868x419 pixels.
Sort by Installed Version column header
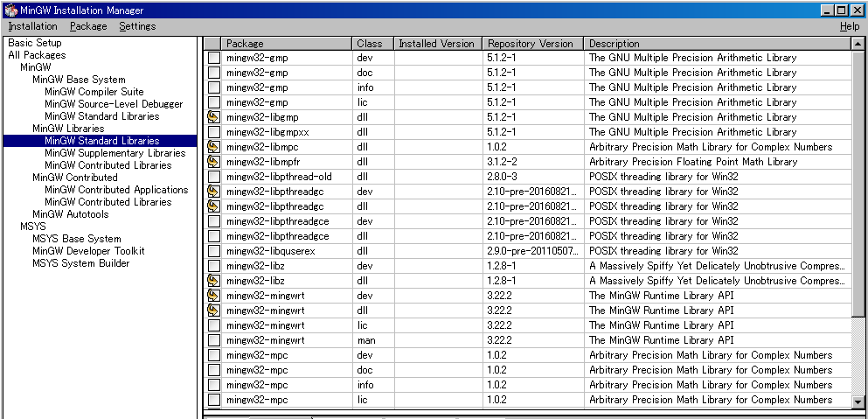click(x=439, y=43)
